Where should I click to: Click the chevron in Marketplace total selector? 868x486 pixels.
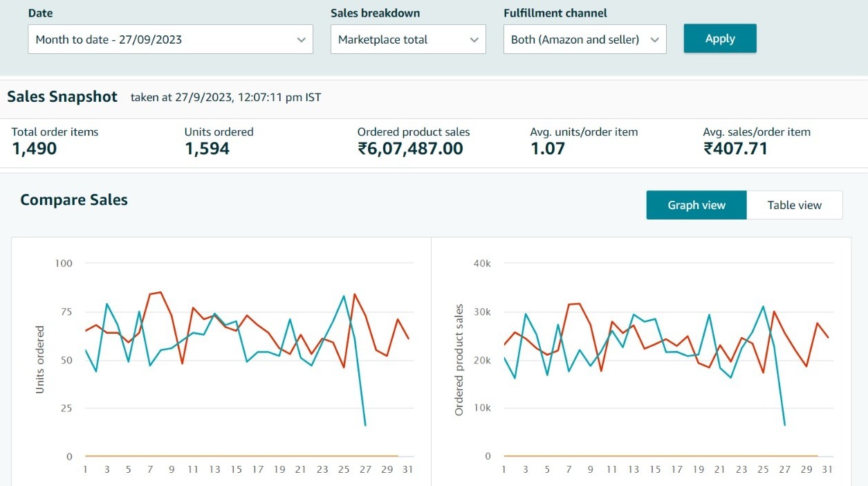click(x=474, y=40)
